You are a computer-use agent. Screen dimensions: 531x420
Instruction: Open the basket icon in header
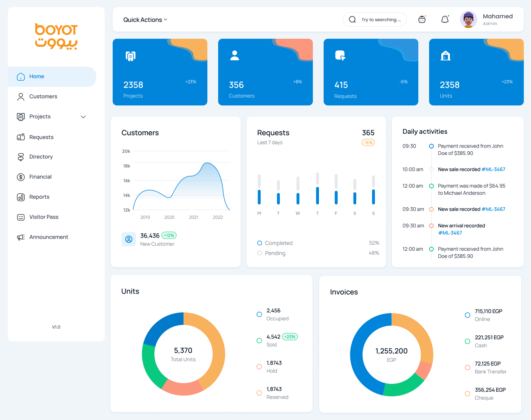point(422,19)
